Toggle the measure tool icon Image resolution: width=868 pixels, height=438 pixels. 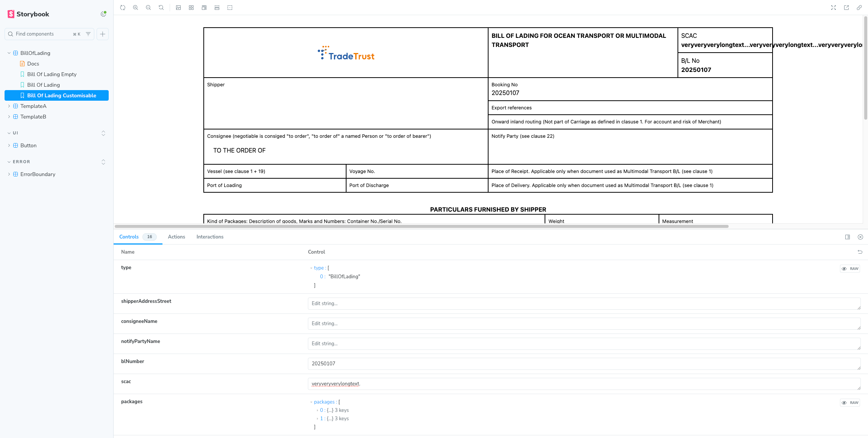click(217, 8)
